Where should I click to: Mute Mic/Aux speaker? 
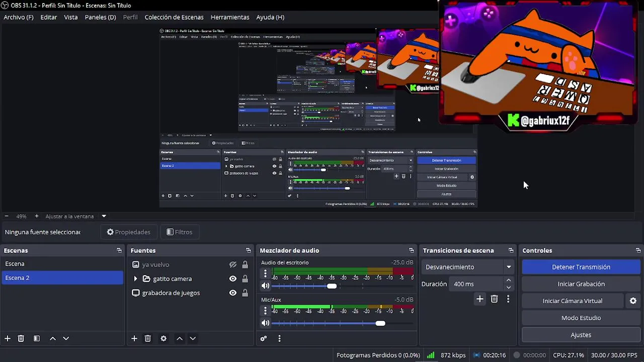tap(265, 323)
